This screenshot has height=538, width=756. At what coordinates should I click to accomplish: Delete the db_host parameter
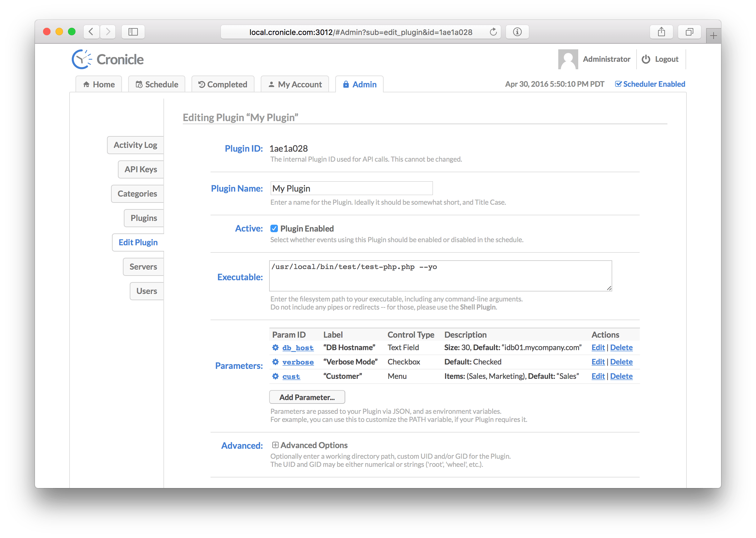point(621,348)
